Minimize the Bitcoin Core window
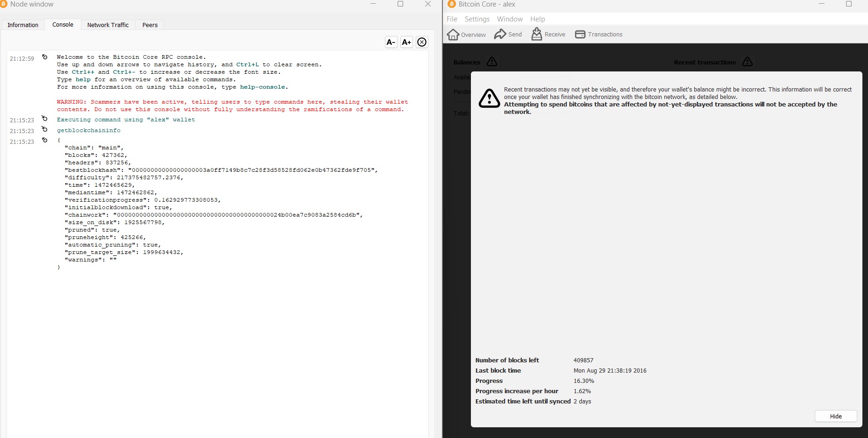Viewport: 868px width, 438px height. click(822, 4)
